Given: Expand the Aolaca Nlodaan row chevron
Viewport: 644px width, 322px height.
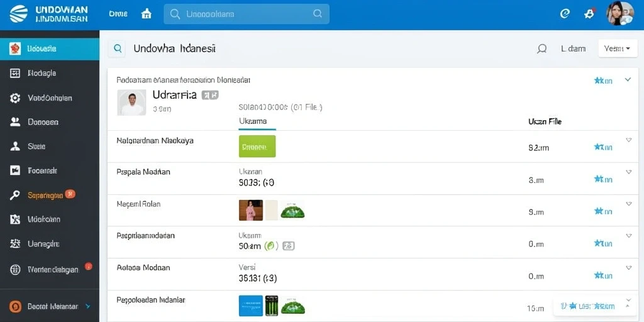Looking at the screenshot, I should (x=628, y=268).
